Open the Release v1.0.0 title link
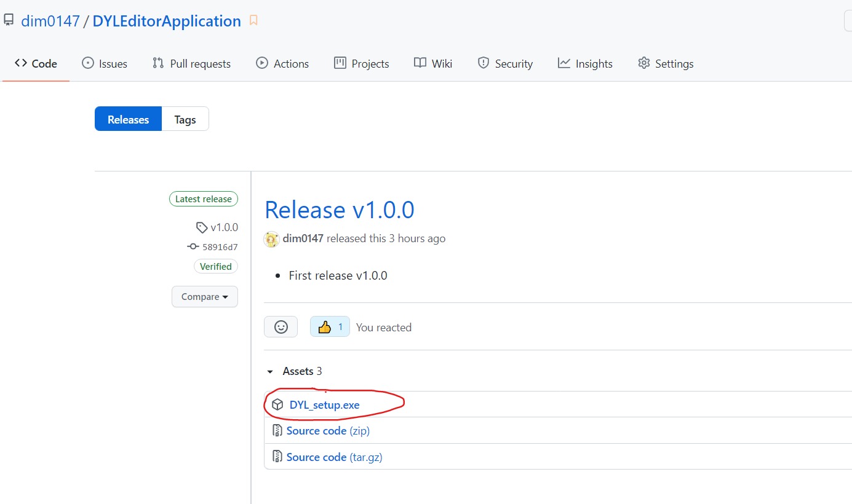The width and height of the screenshot is (852, 504). pyautogui.click(x=340, y=210)
